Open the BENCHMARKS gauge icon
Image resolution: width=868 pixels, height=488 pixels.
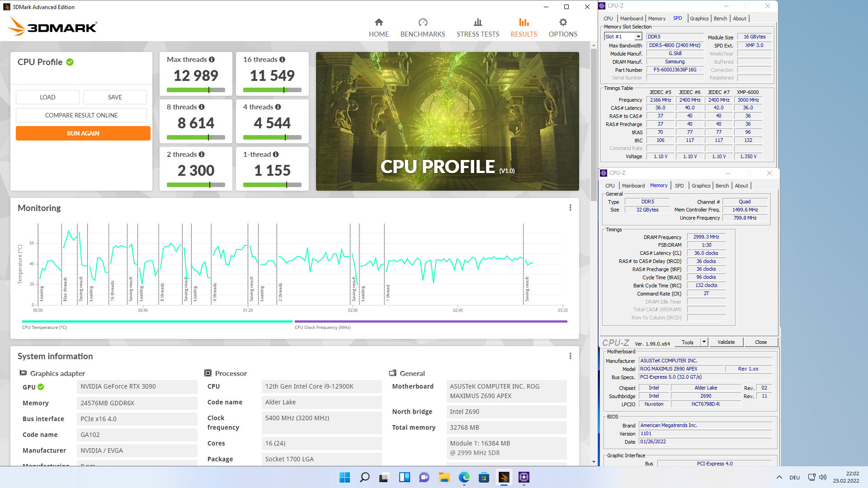pyautogui.click(x=423, y=22)
